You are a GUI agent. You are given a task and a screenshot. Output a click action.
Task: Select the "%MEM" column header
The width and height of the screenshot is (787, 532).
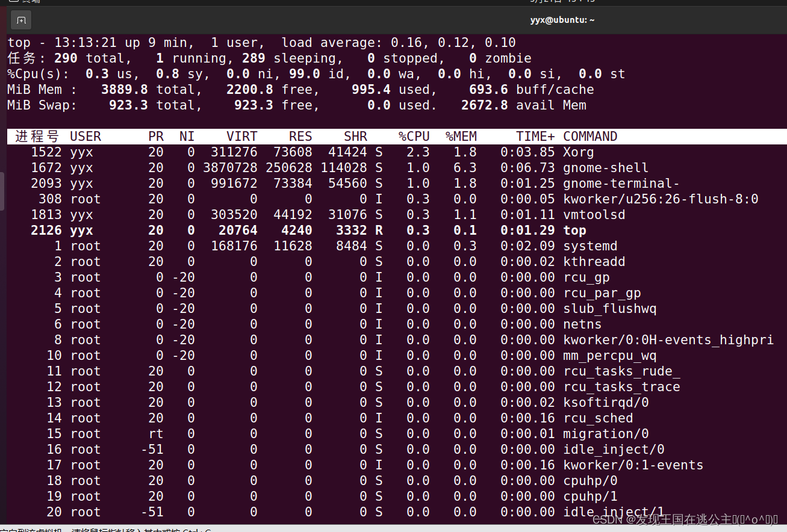click(x=461, y=137)
